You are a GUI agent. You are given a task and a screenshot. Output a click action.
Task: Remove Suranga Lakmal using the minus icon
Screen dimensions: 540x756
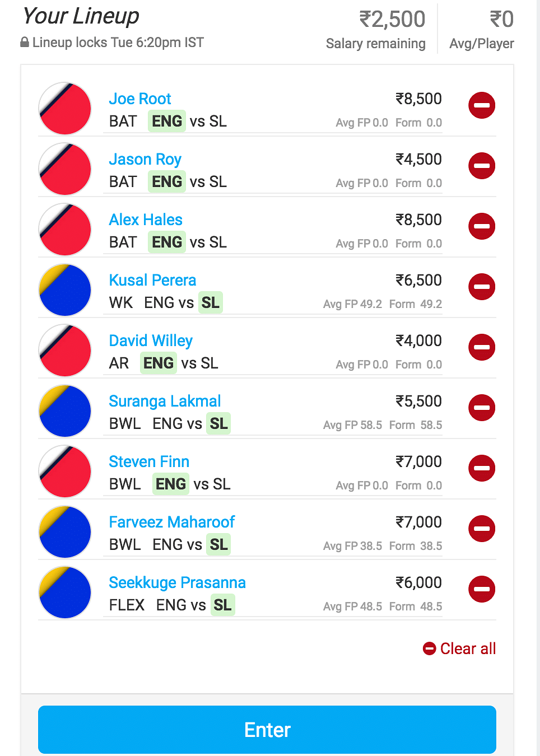(482, 408)
